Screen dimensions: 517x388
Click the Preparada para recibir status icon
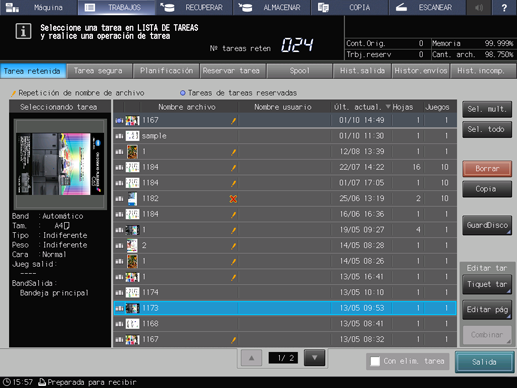(42, 382)
